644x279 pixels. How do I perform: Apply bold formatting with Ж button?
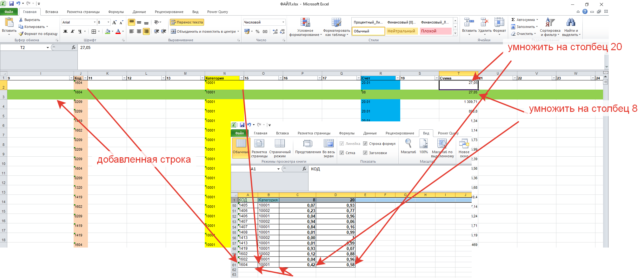click(65, 31)
